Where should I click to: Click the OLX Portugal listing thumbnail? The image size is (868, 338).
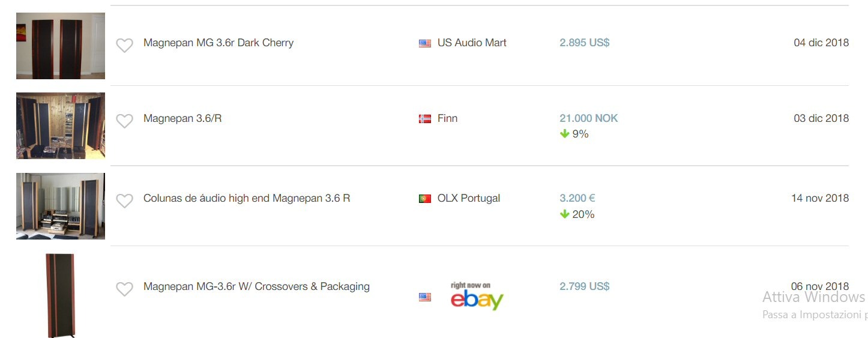click(61, 206)
